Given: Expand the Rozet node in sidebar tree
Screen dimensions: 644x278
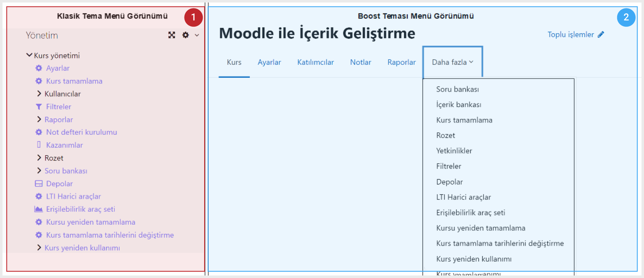Looking at the screenshot, I should click(x=39, y=158).
